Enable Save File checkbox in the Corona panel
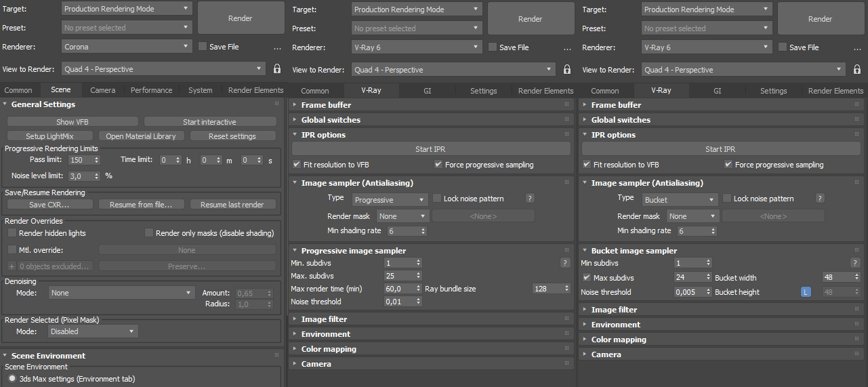This screenshot has width=868, height=387. (x=203, y=47)
